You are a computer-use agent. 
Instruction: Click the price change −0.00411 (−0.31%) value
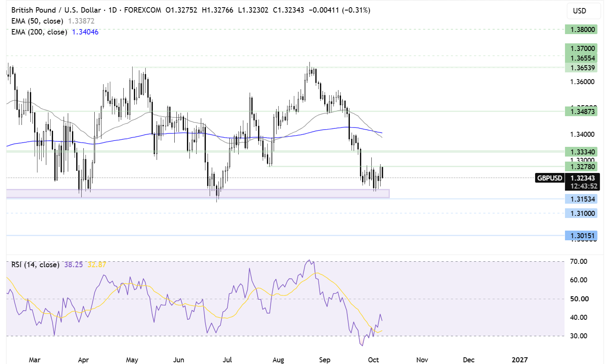(339, 10)
